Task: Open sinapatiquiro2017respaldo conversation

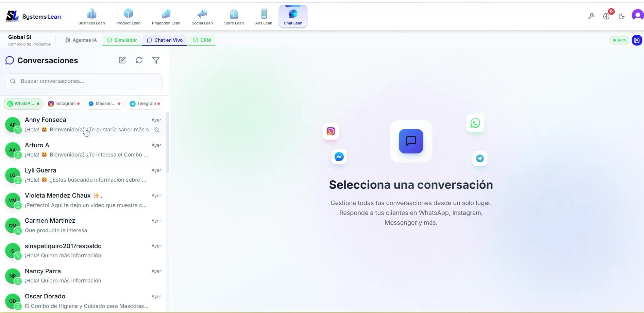Action: coord(83,251)
